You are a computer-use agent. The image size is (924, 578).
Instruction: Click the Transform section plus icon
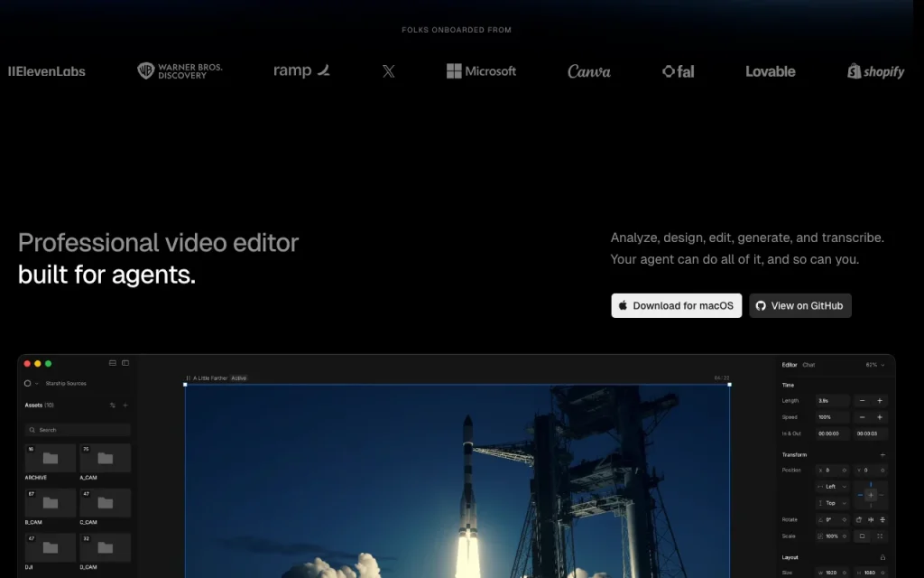882,455
